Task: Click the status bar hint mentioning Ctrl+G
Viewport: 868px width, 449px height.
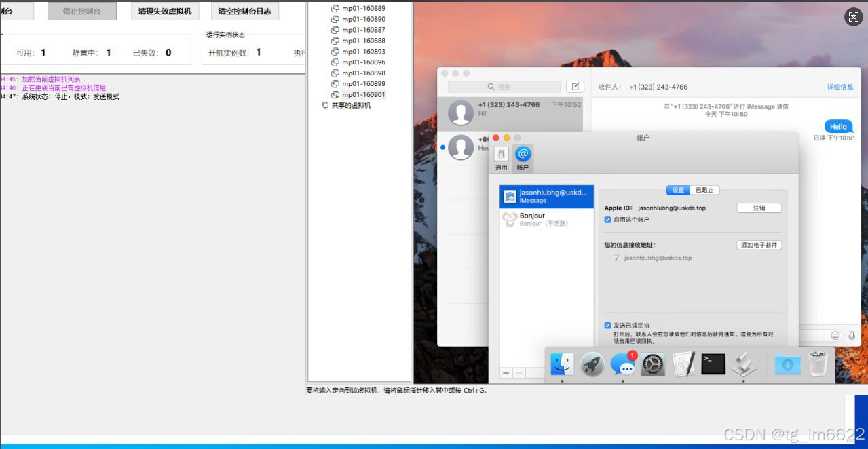Action: tap(397, 391)
